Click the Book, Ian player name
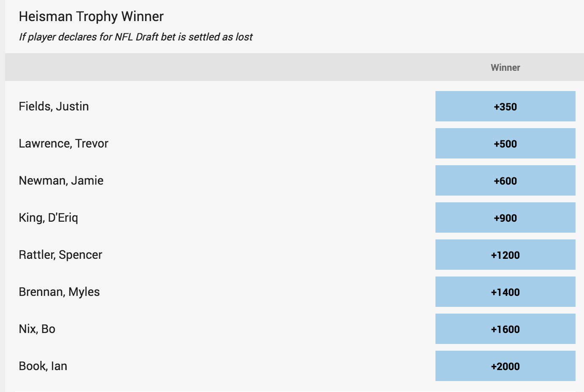The width and height of the screenshot is (584, 392). click(x=43, y=366)
